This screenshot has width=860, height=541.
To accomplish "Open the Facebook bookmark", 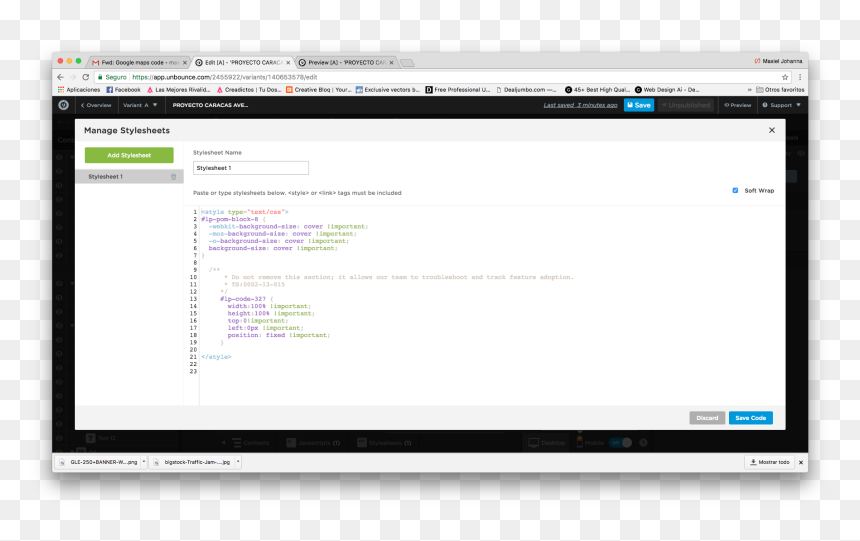I will 123,89.
